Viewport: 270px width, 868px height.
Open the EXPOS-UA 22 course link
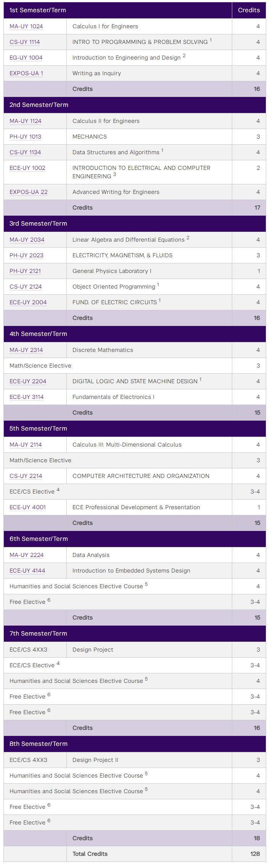[x=29, y=192]
